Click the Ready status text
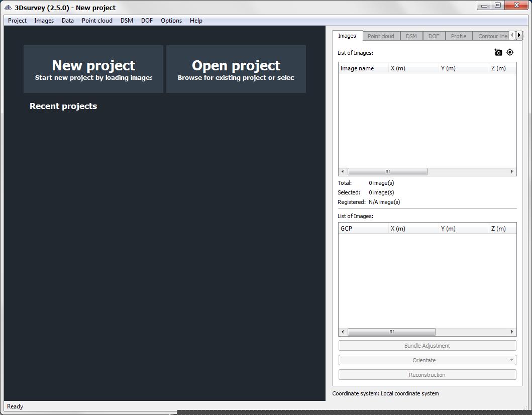Image resolution: width=532 pixels, height=415 pixels. click(x=15, y=406)
